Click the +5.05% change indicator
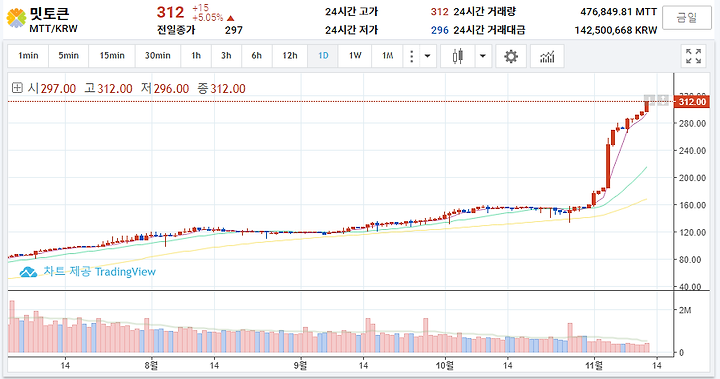This screenshot has width=720, height=379. tap(208, 18)
